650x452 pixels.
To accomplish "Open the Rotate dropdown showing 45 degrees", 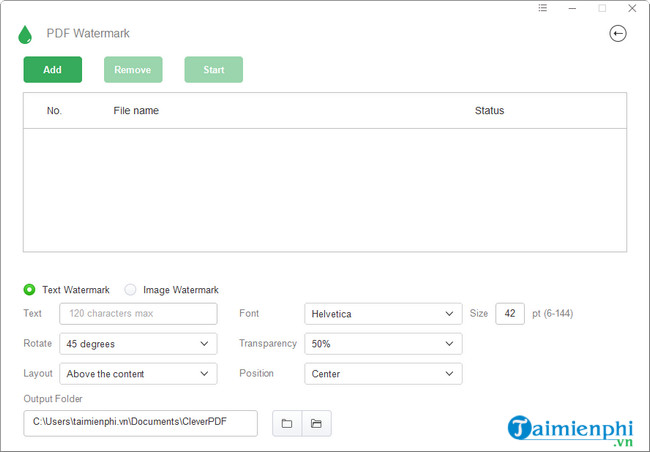I will point(138,344).
